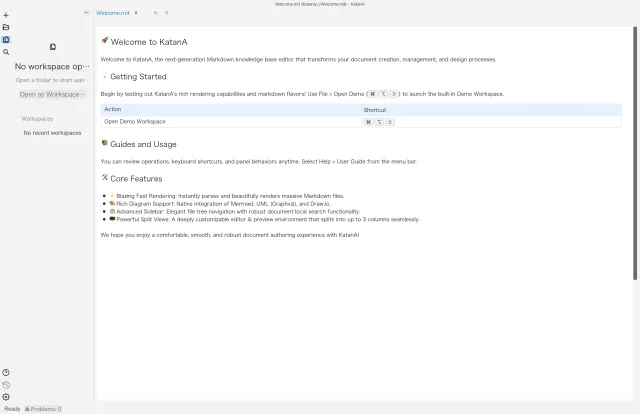Click the Welcome to KatanA heading

[149, 42]
